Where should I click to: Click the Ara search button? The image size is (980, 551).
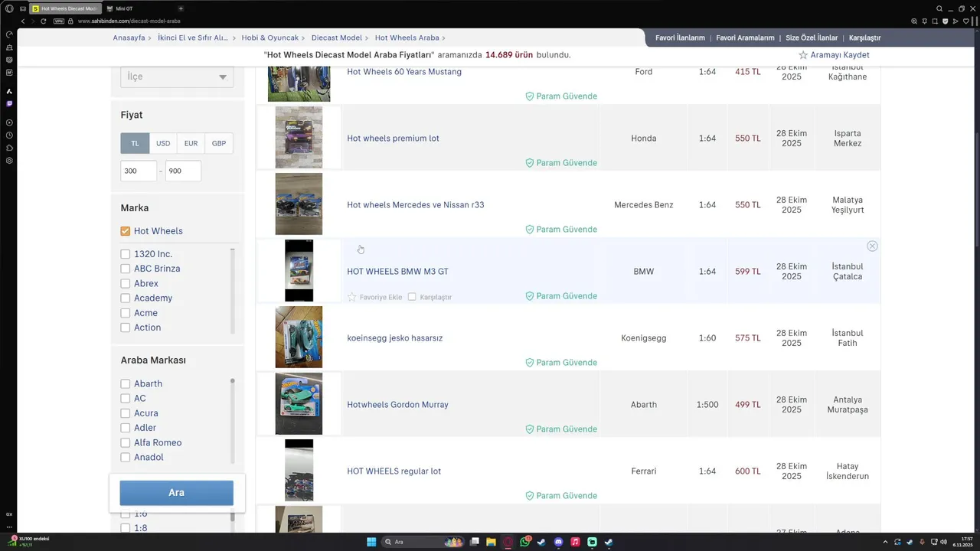coord(176,493)
